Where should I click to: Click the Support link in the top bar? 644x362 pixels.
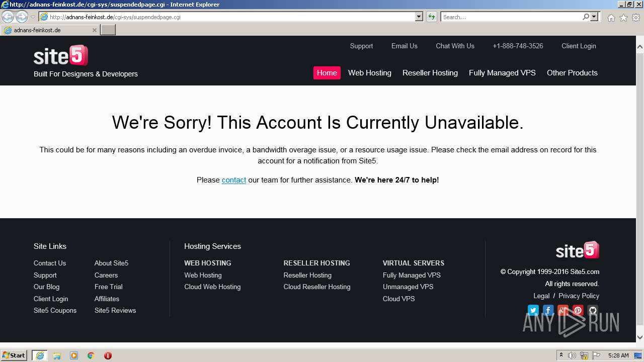(x=361, y=46)
